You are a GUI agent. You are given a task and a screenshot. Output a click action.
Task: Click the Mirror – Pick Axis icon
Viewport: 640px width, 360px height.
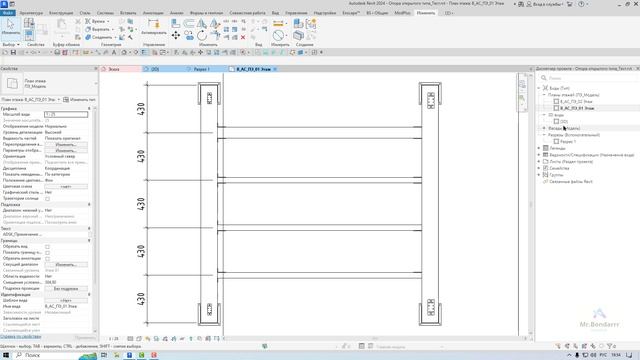[202, 24]
